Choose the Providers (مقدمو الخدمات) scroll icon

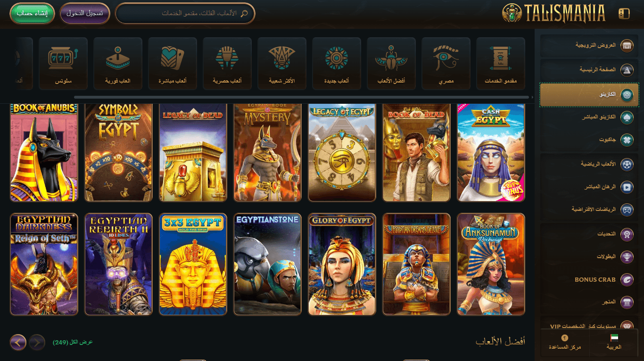[x=501, y=64]
